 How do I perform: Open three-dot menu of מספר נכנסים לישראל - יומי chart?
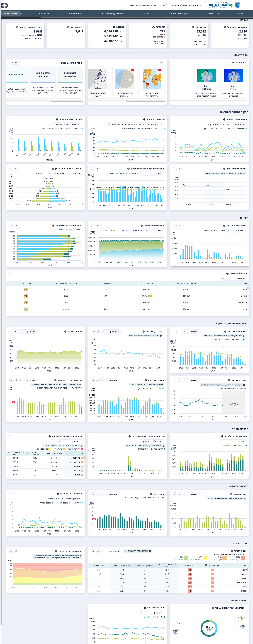[x=173, y=436]
